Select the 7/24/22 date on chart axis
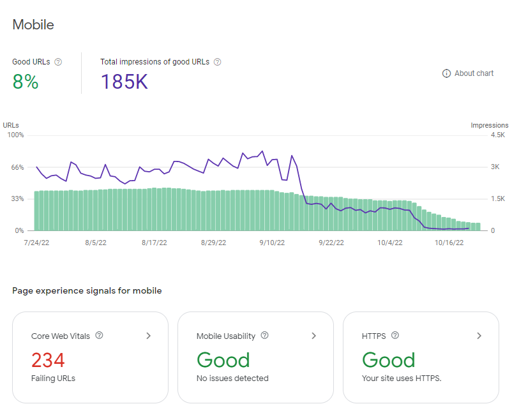 click(36, 243)
